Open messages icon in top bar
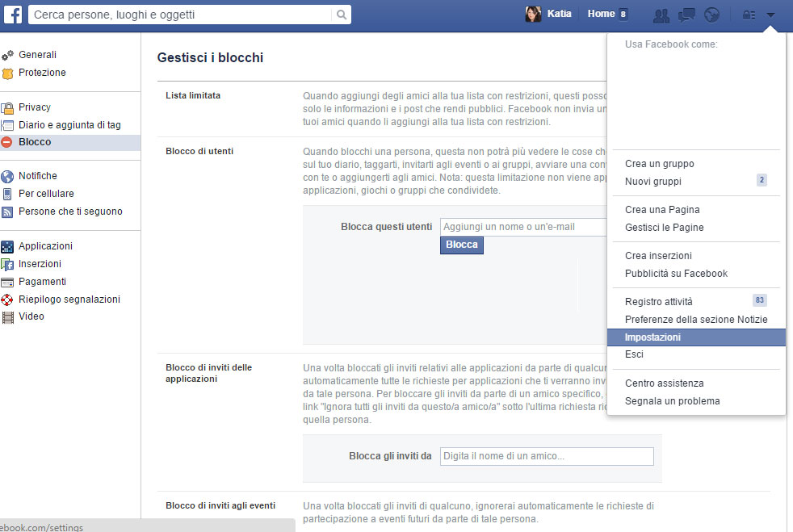Image resolution: width=793 pixels, height=532 pixels. [686, 15]
